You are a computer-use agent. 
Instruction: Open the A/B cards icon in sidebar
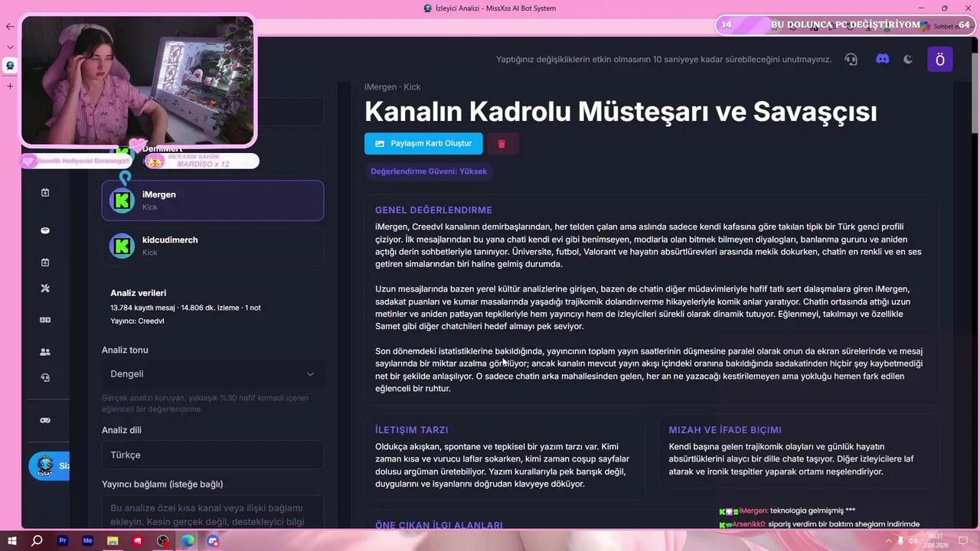pos(45,320)
